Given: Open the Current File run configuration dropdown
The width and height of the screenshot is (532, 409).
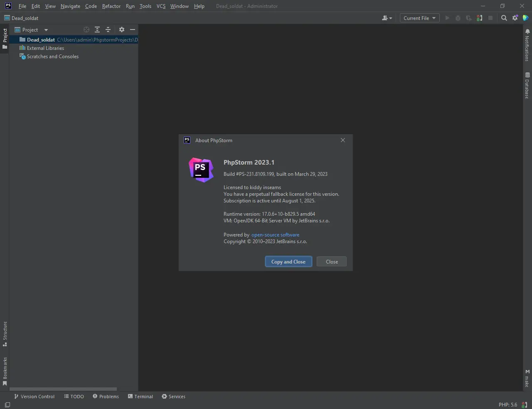Looking at the screenshot, I should tap(420, 18).
